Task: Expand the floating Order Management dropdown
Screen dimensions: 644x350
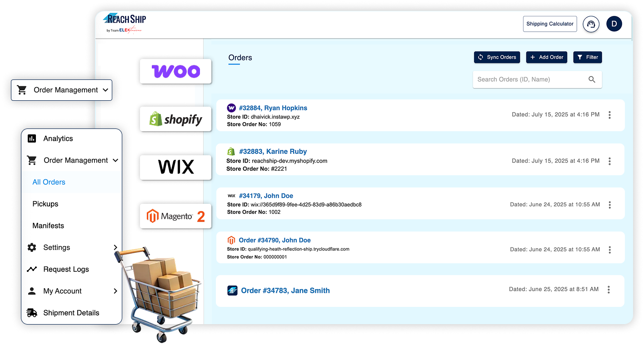Action: point(61,90)
